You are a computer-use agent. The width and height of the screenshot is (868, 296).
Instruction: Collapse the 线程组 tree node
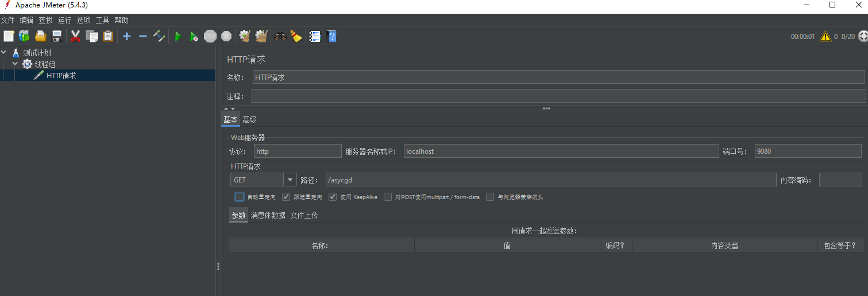click(16, 64)
